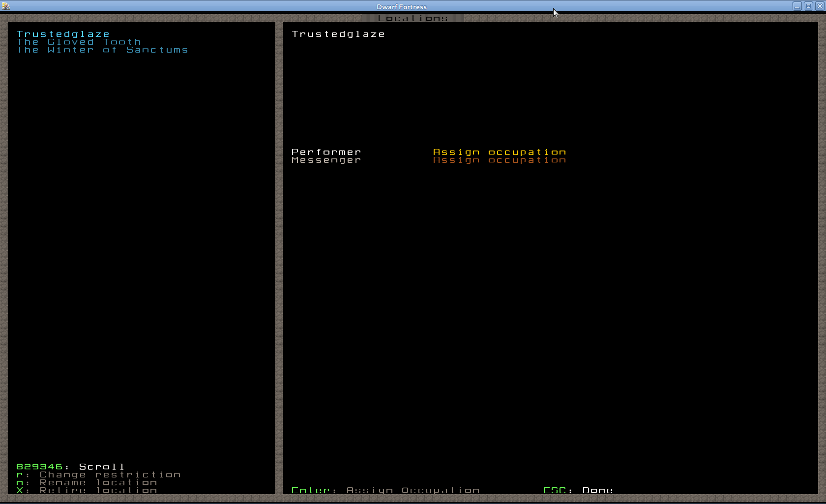Viewport: 826px width, 504px height.
Task: Minimize the Dwarf Fortress window
Action: pyautogui.click(x=797, y=6)
